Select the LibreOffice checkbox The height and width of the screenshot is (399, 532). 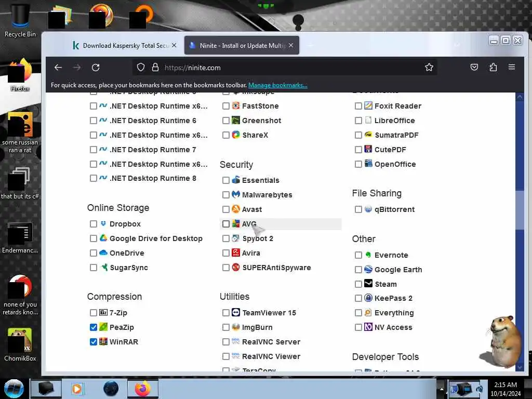point(358,121)
